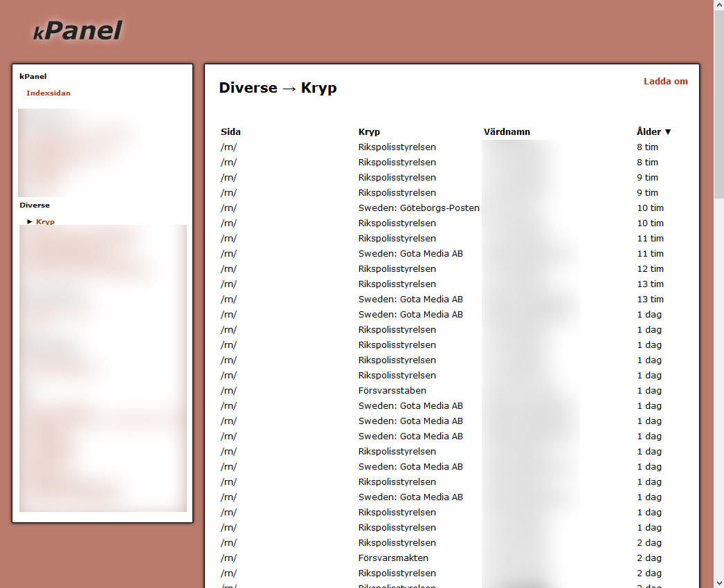Click the arrow marker beside Kryp in sidebar
Screen dimensions: 724x588
[30, 222]
